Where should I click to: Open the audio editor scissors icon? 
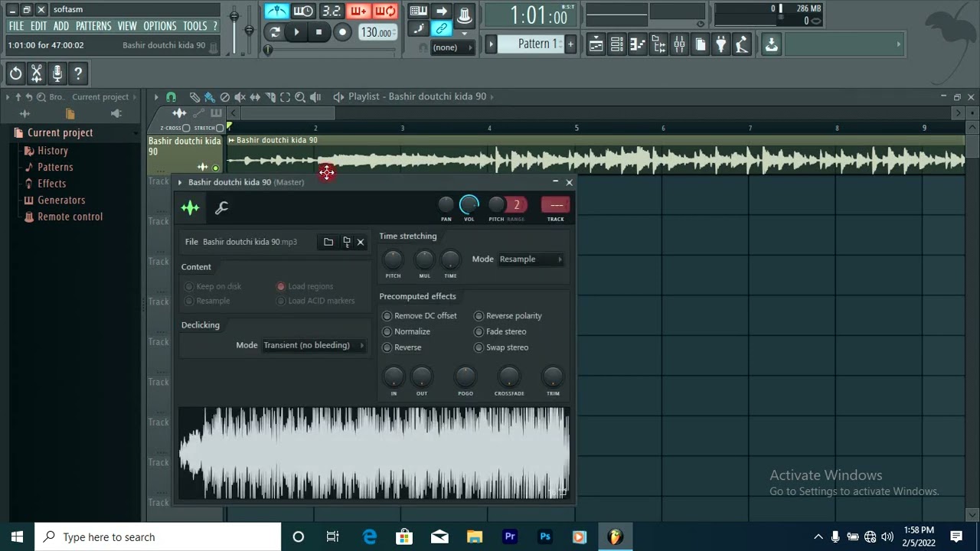pyautogui.click(x=36, y=73)
